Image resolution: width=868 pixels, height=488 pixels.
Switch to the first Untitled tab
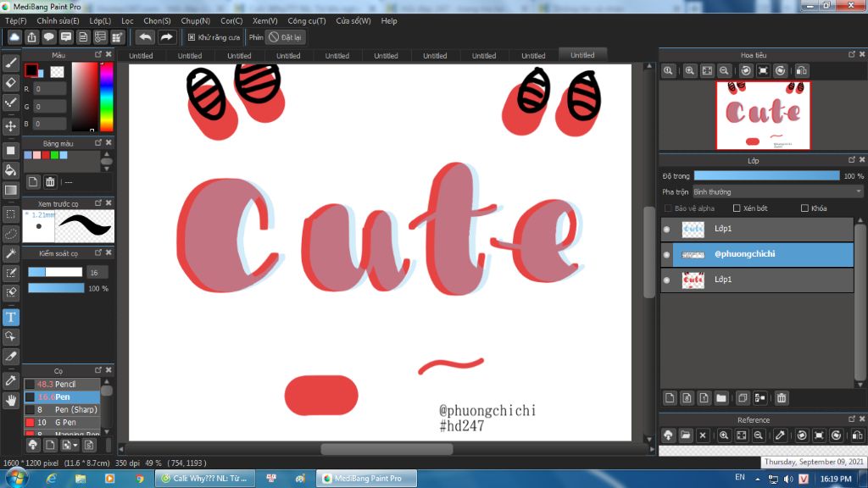[142, 56]
